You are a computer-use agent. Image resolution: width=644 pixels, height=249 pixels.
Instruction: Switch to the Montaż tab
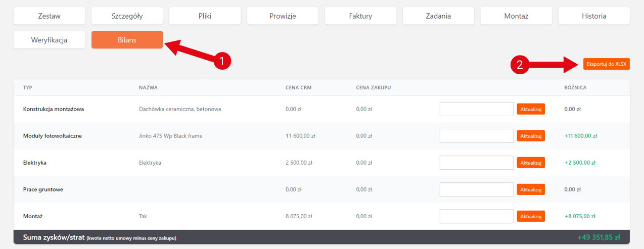(x=516, y=16)
